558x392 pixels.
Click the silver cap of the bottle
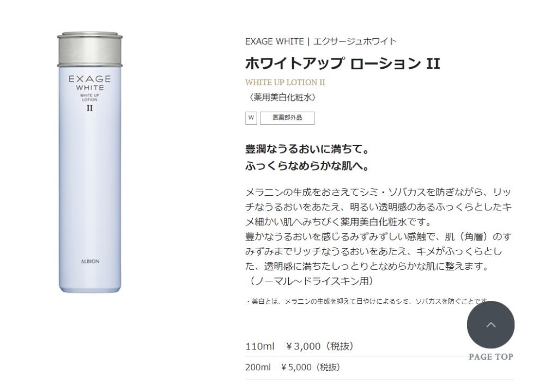[90, 49]
